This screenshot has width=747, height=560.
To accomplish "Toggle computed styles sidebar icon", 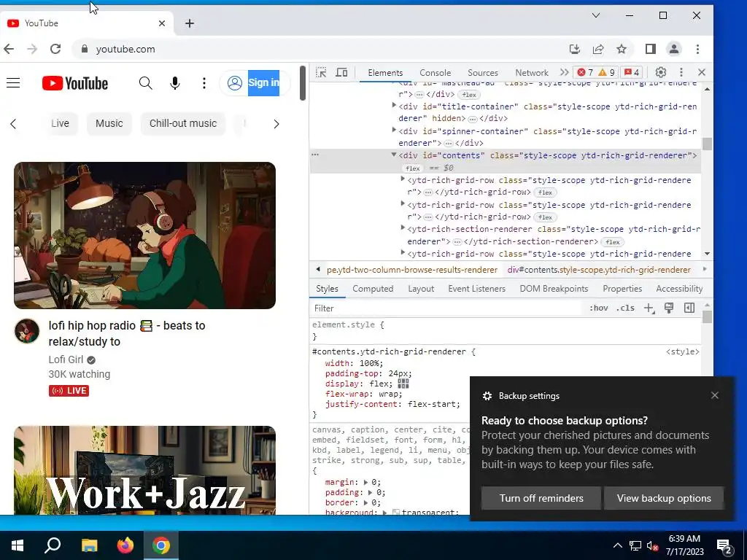I will [689, 308].
